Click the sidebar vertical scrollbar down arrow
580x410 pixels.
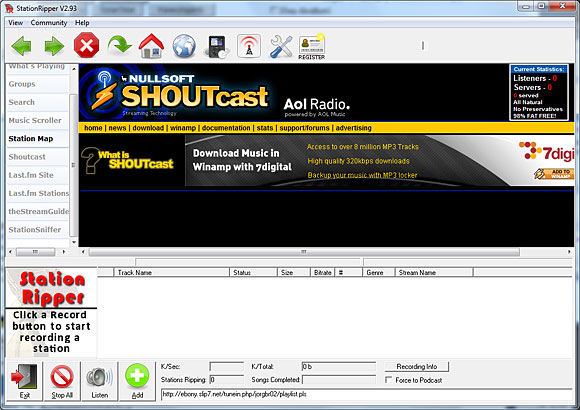(74, 242)
